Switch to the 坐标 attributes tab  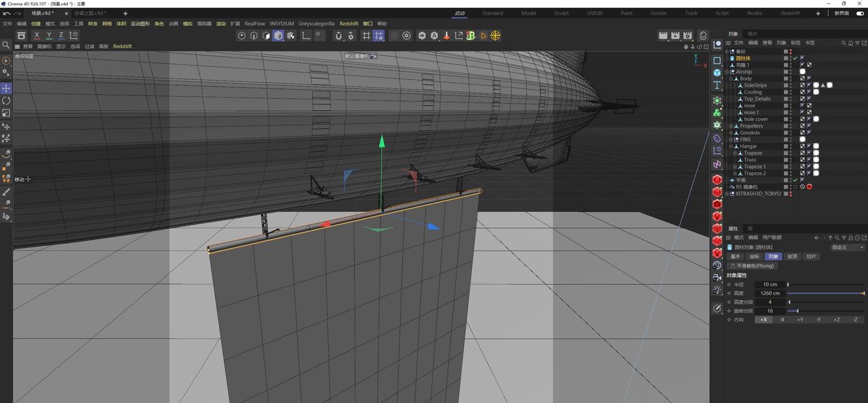[754, 257]
